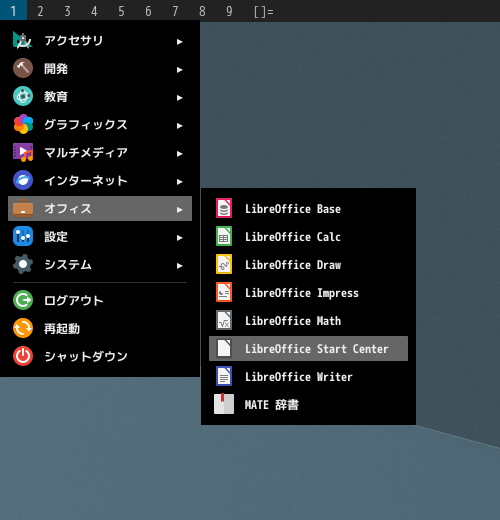This screenshot has height=520, width=500.
Task: Click the green ログアウト logout icon
Action: pos(23,300)
